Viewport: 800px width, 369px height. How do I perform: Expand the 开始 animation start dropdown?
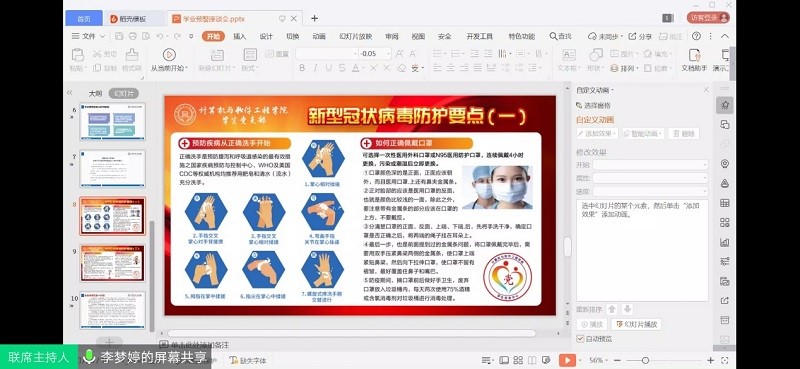[650, 165]
